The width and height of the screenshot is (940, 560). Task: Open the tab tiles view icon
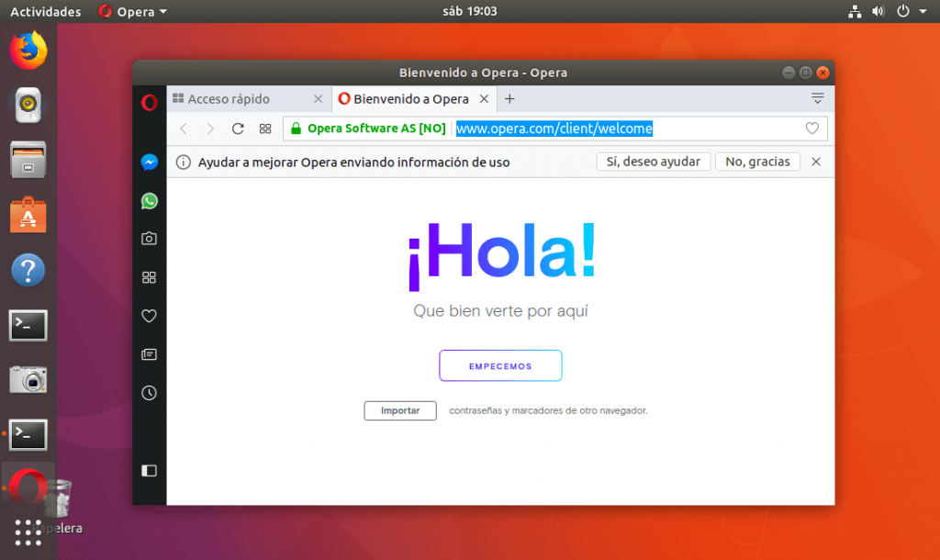coord(265,129)
